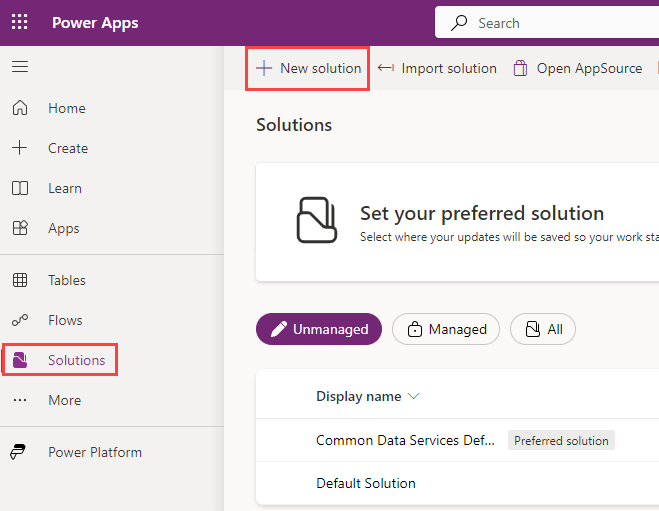659x511 pixels.
Task: Select the Unmanaged filter pill
Action: [x=319, y=329]
